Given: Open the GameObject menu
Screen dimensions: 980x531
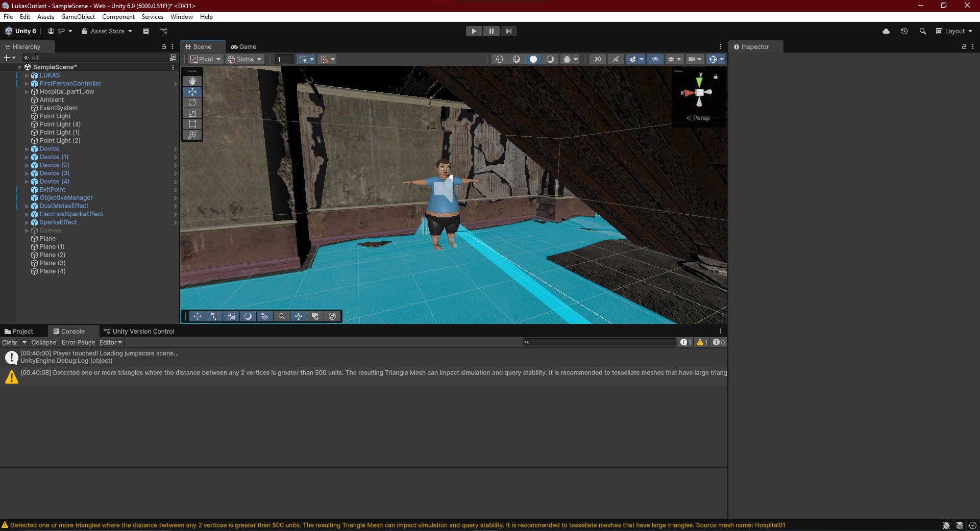Looking at the screenshot, I should pyautogui.click(x=78, y=17).
